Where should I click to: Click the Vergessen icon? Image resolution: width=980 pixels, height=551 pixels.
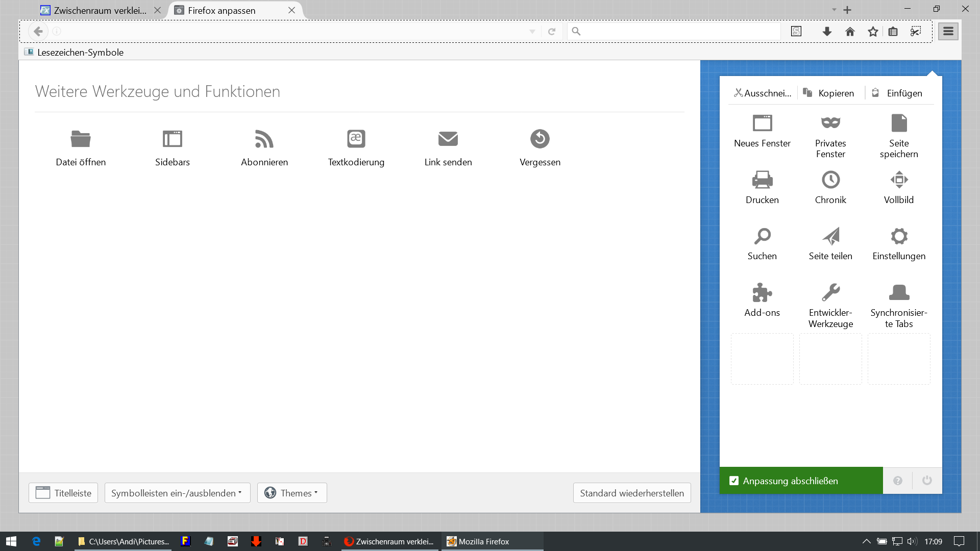coord(540,139)
